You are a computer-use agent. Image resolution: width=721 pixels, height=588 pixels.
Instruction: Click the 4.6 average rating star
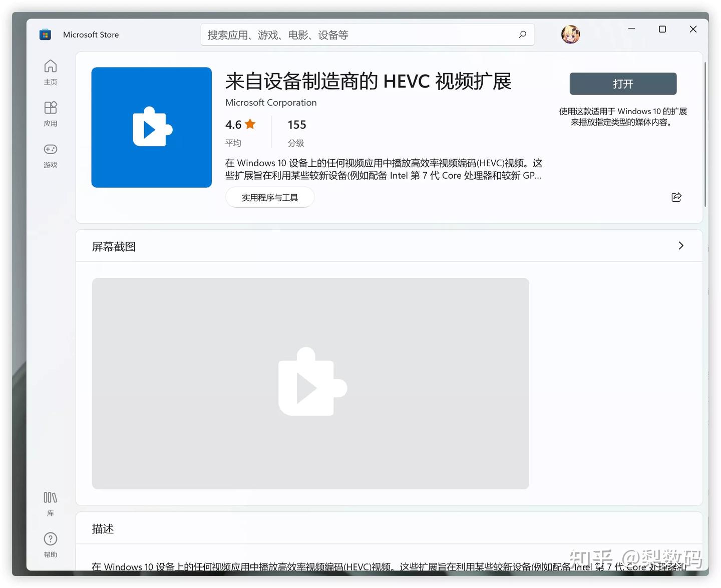250,124
